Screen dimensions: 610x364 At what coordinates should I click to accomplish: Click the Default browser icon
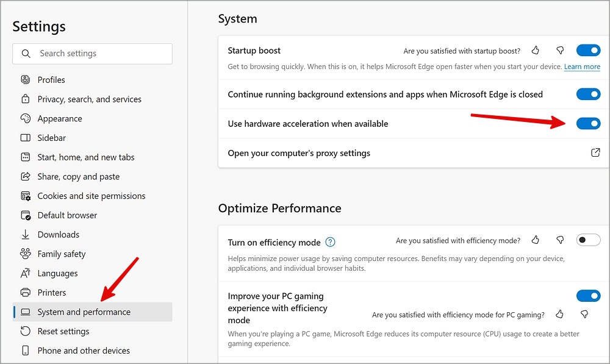click(x=25, y=215)
